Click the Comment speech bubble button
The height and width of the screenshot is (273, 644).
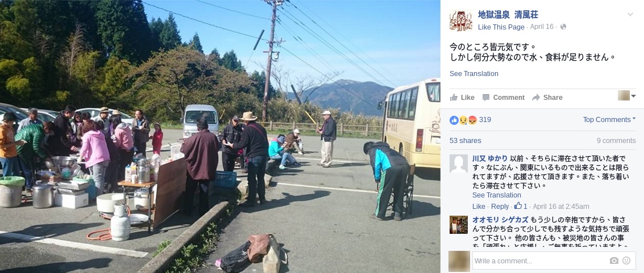tap(503, 98)
